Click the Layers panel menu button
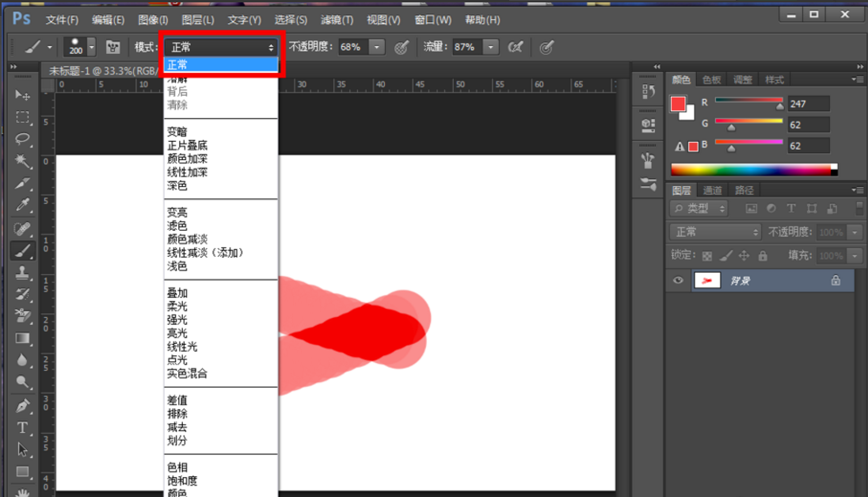Screen dimensions: 868x497 pos(858,189)
